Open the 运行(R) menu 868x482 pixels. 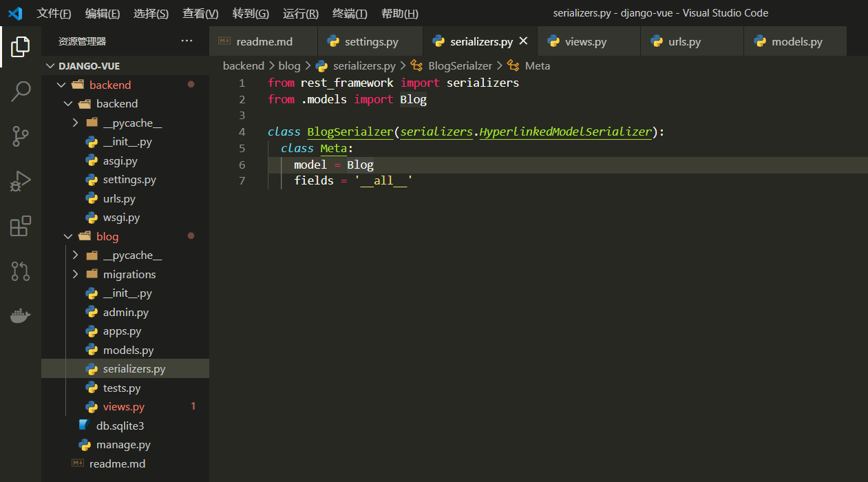tap(301, 13)
